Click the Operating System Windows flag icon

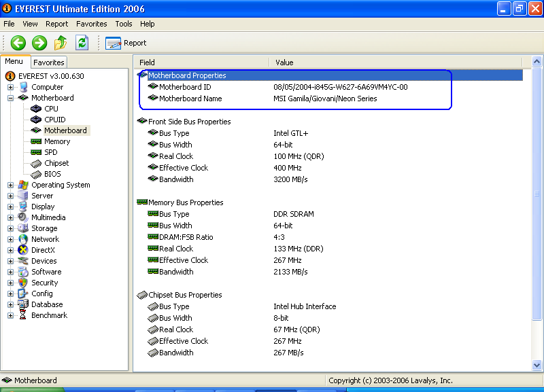pyautogui.click(x=23, y=185)
